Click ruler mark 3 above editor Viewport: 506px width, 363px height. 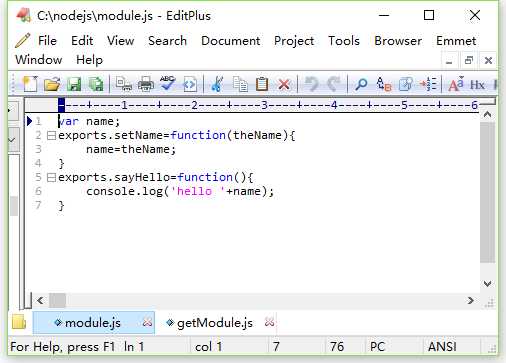[x=265, y=106]
